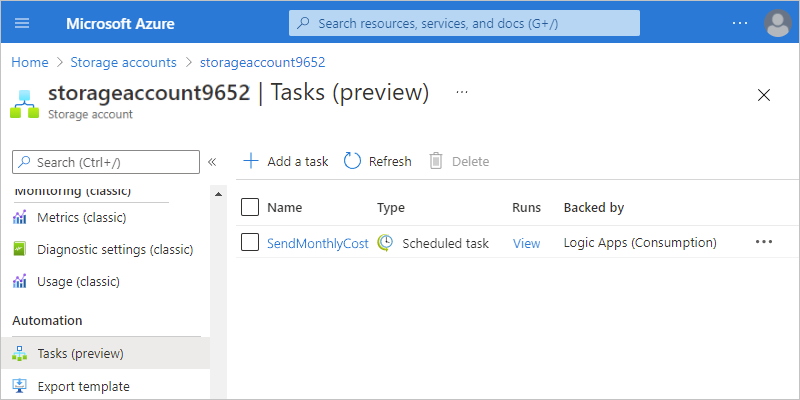This screenshot has width=800, height=400.
Task: Open the hamburger portal menu
Action: (x=22, y=23)
